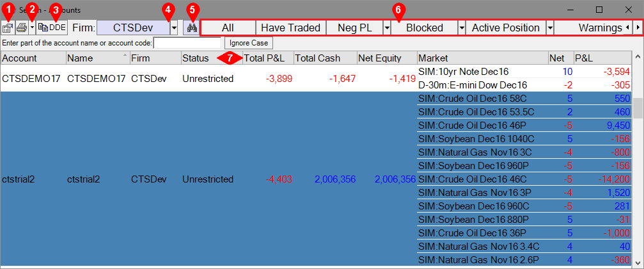Click the binoculars search icon
644x269 pixels.
(191, 28)
